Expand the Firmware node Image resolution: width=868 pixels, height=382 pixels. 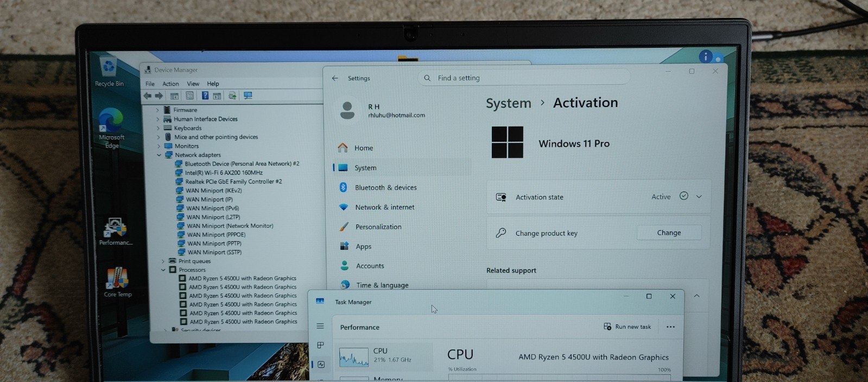(157, 110)
